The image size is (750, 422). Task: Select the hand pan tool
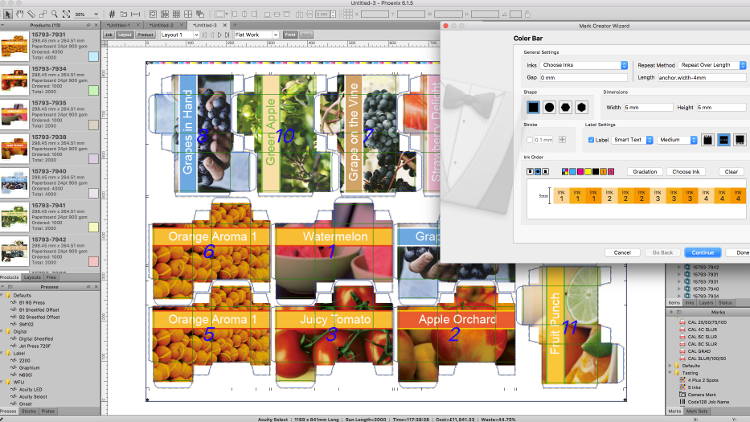[x=20, y=14]
